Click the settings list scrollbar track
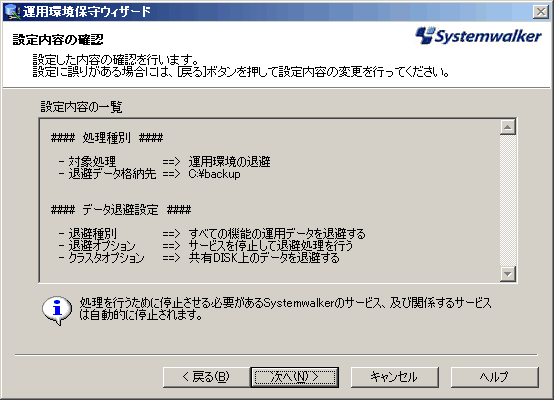554x400 pixels. tap(508, 200)
